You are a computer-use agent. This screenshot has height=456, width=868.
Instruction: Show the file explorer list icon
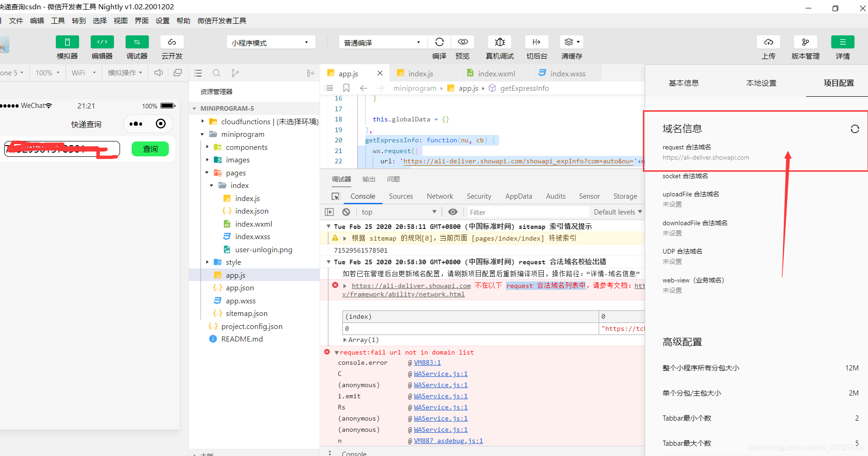[198, 73]
